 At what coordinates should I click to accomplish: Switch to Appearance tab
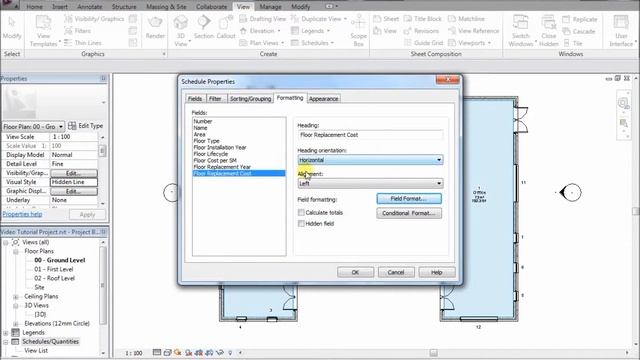323,99
